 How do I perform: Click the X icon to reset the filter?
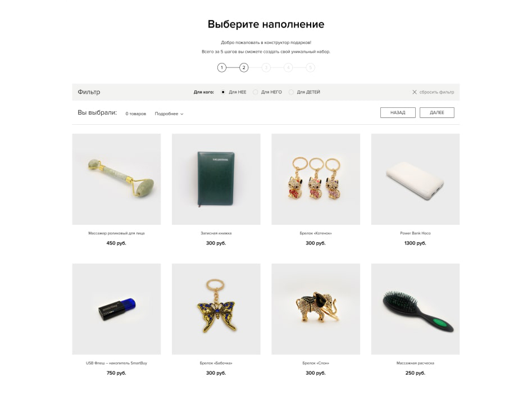tap(414, 92)
